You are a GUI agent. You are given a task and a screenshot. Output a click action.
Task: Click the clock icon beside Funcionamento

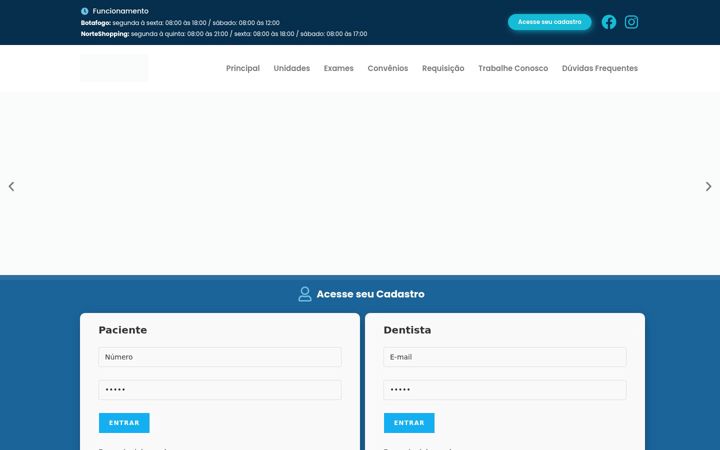click(84, 11)
